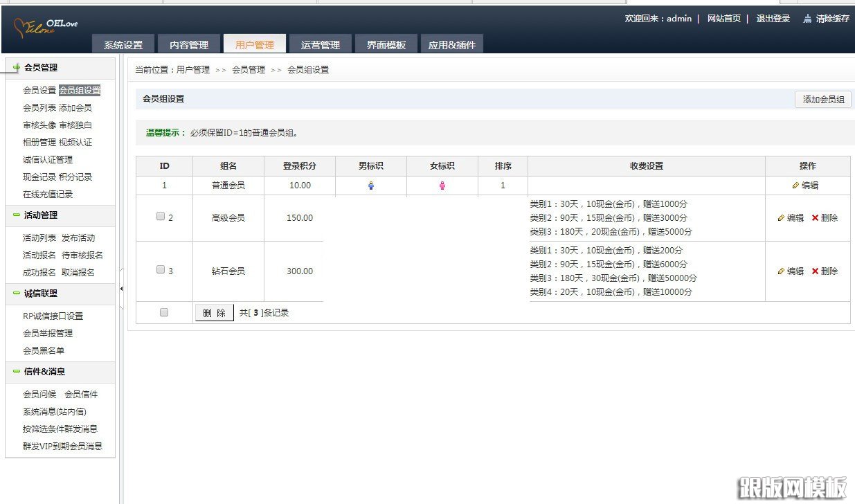Check the checkbox for row ID 3
The width and height of the screenshot is (855, 504).
(160, 268)
